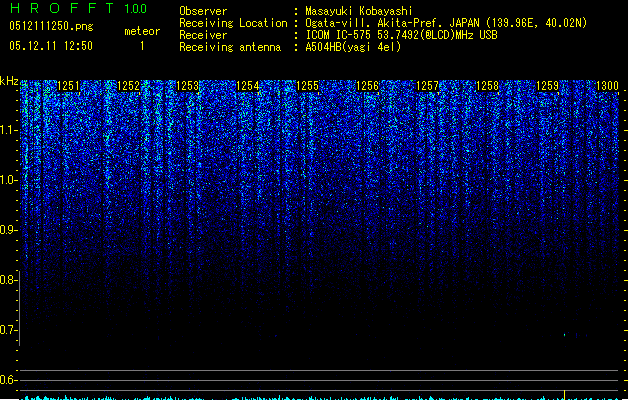The height and width of the screenshot is (400, 629).
Task: Click the HROFFT 1.0.0 title text
Action: coord(78,8)
